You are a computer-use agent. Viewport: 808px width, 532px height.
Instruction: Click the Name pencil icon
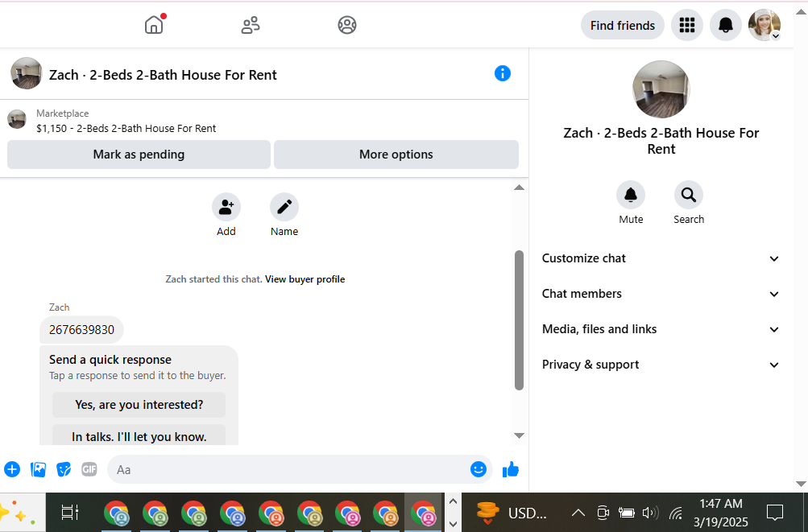[x=284, y=207]
